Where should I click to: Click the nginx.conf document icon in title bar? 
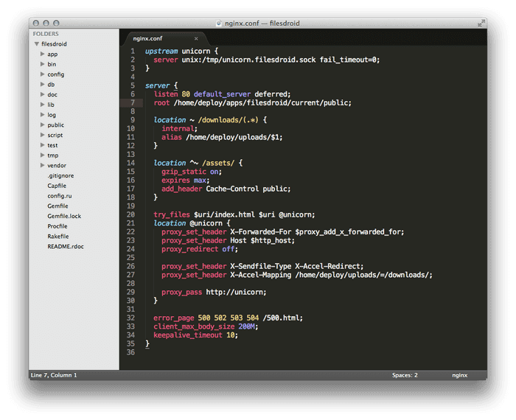[x=219, y=23]
